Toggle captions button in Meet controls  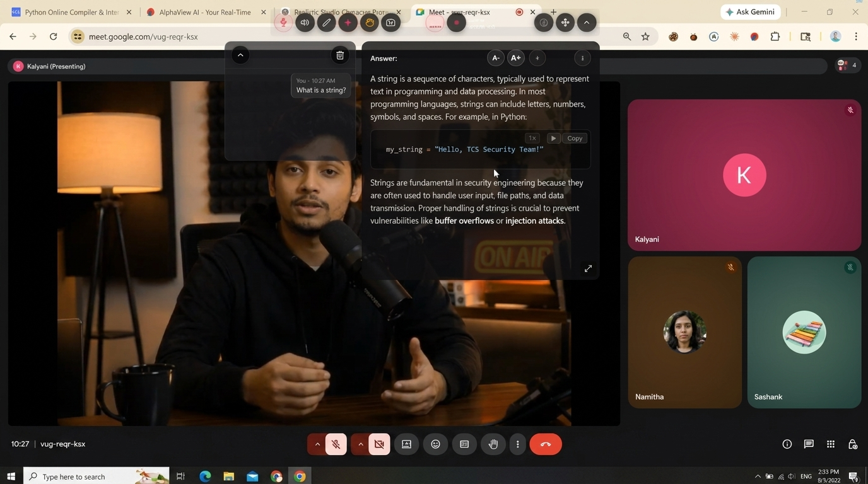(464, 444)
